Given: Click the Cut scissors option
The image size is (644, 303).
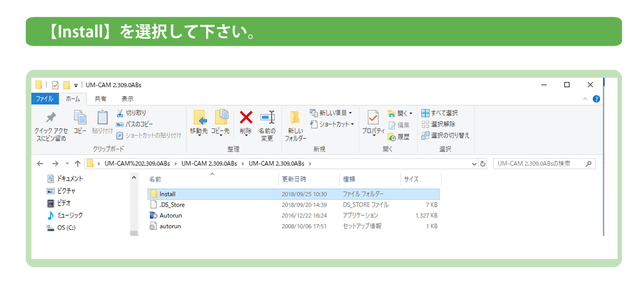Looking at the screenshot, I should tap(132, 113).
